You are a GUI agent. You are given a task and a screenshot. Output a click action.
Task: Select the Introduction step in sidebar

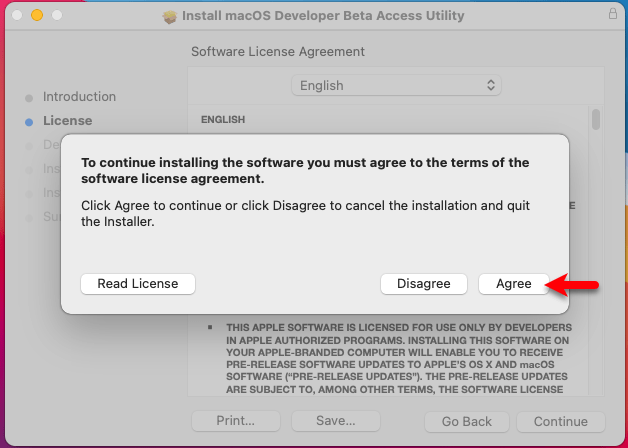pos(79,96)
